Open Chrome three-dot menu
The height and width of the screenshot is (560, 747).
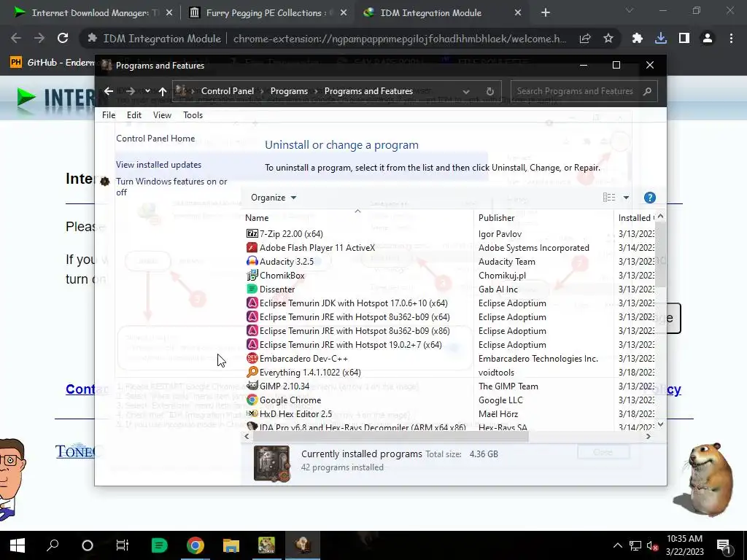point(731,39)
